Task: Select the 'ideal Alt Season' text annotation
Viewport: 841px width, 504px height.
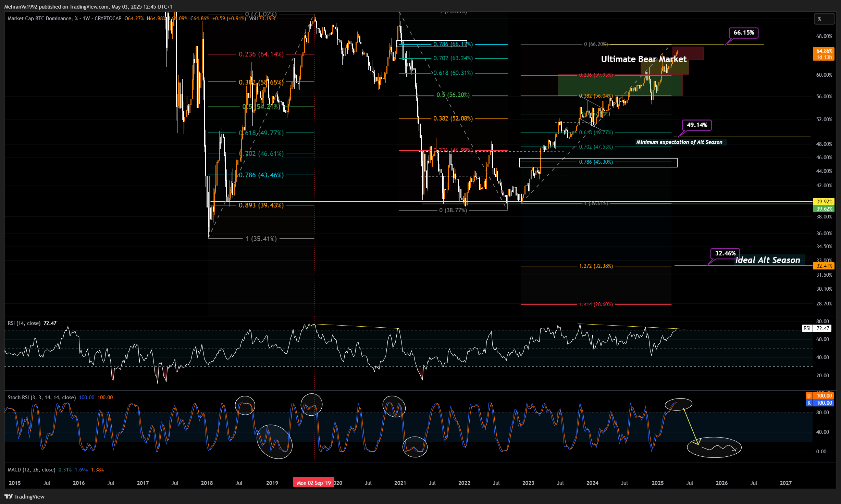Action: click(x=768, y=260)
